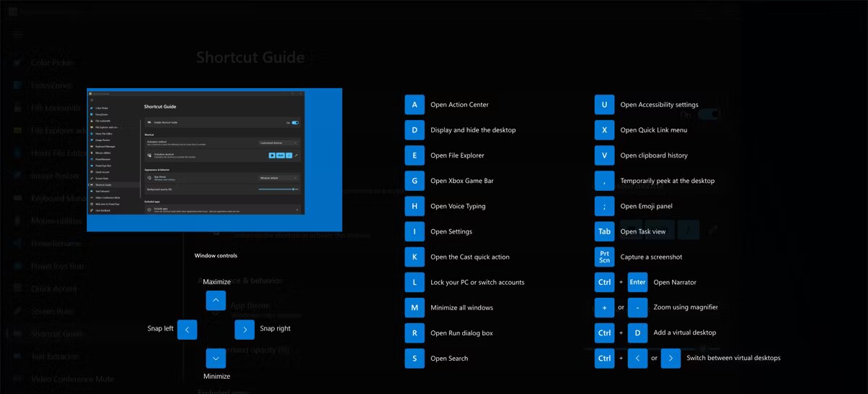Click the 'Open clipboard history' label
Image resolution: width=868 pixels, height=394 pixels.
pyautogui.click(x=654, y=155)
